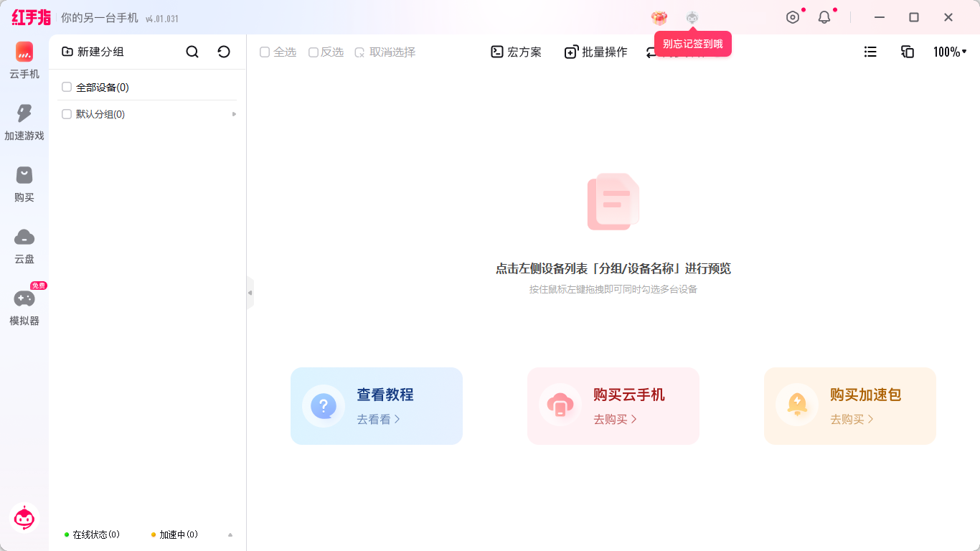The image size is (980, 551).
Task: Open the 100% zoom dropdown
Action: coord(948,52)
